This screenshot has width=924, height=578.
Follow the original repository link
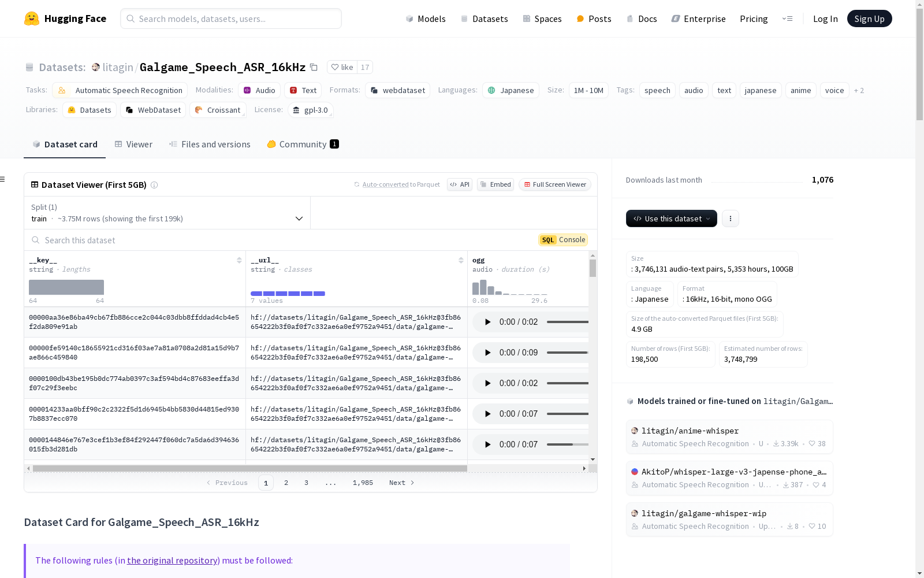(x=172, y=560)
